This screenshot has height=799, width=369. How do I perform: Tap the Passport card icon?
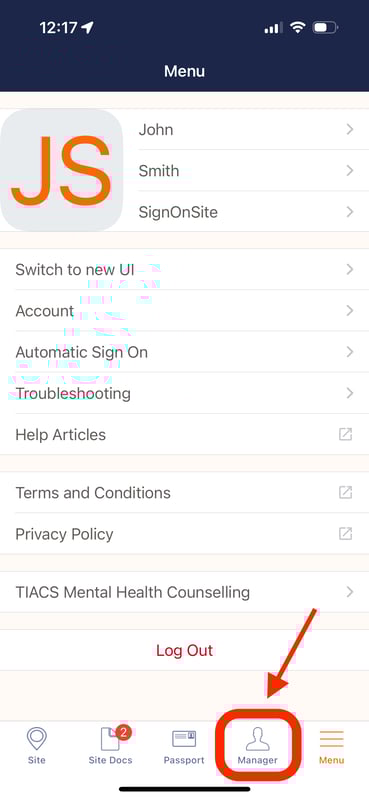184,738
